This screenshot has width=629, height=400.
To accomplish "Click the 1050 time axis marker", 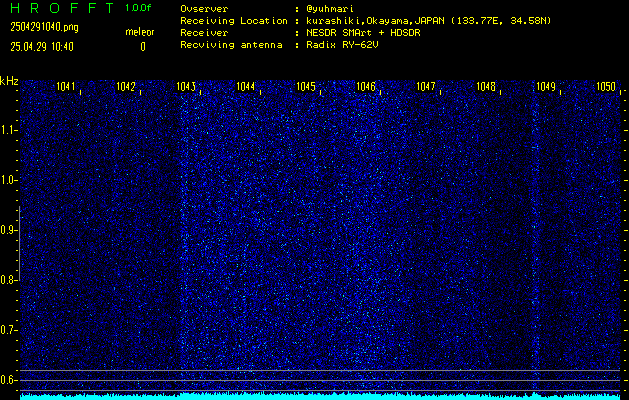I will click(x=606, y=87).
